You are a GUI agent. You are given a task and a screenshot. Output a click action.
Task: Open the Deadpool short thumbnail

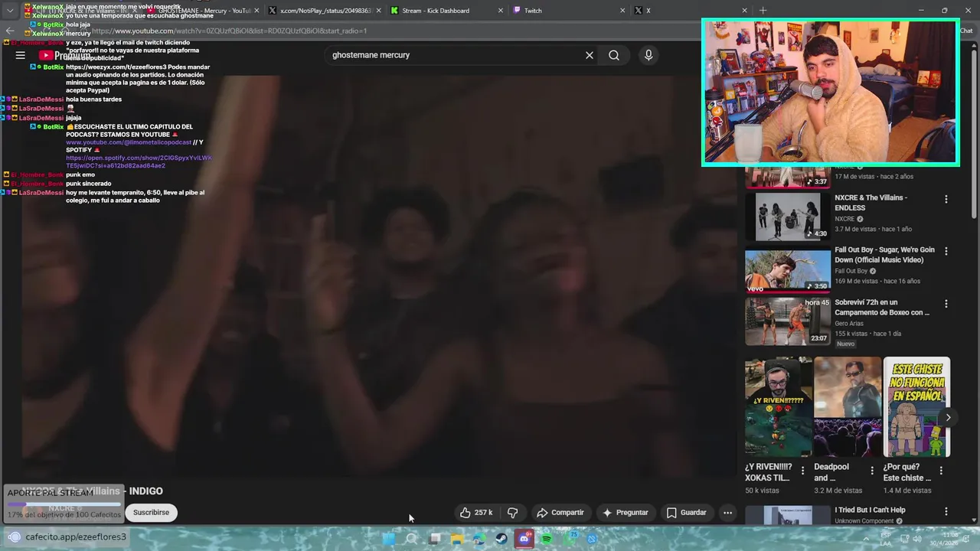pos(848,406)
